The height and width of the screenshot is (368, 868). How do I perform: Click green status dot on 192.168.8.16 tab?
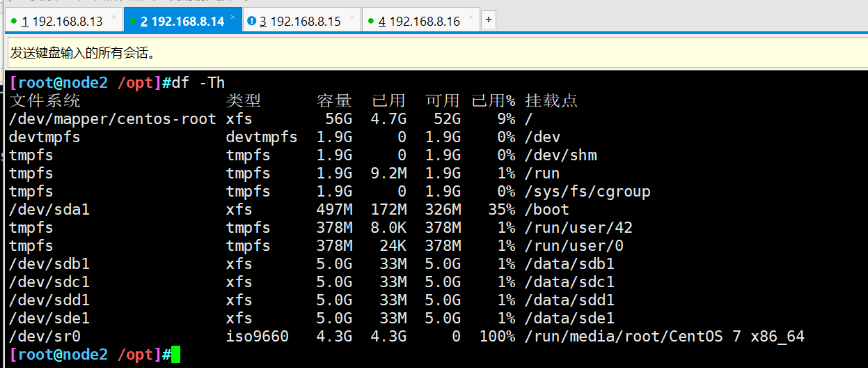pos(371,21)
